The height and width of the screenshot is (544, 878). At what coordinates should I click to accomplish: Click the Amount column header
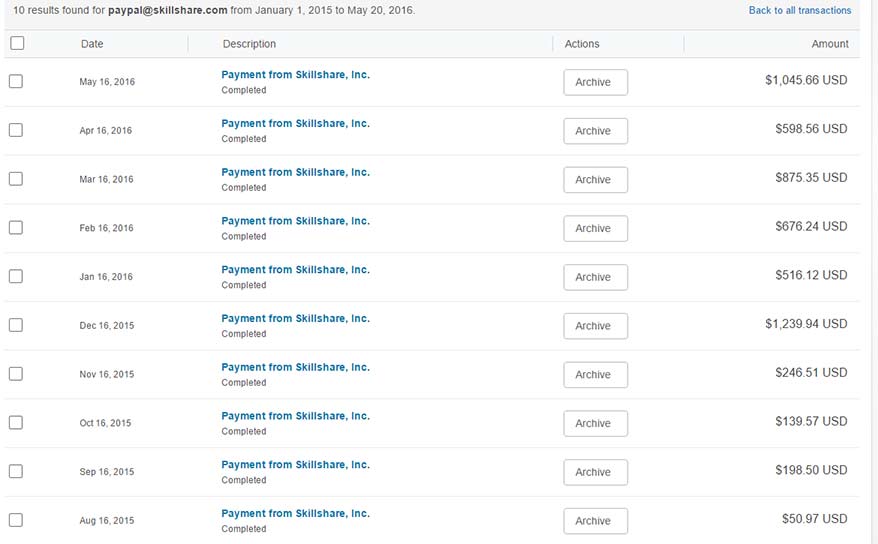pyautogui.click(x=829, y=44)
